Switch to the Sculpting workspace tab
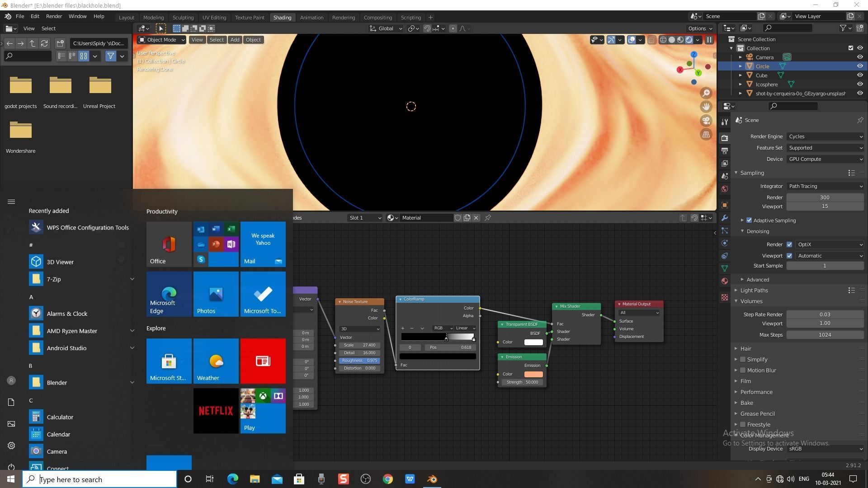The height and width of the screenshot is (488, 868). [183, 18]
